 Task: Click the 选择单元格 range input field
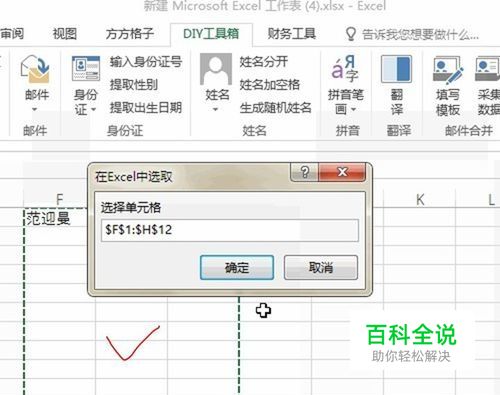click(x=230, y=230)
